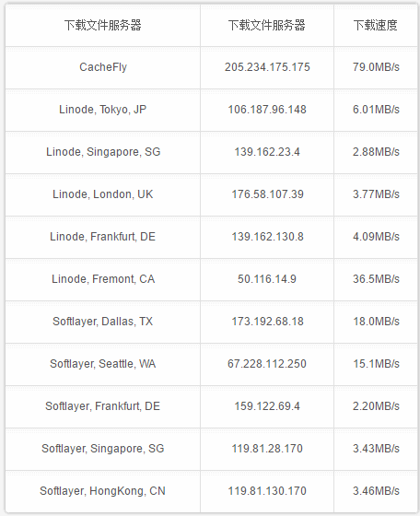This screenshot has height=516, width=420.
Task: Select the Linode, London, UK cell
Action: tap(102, 194)
